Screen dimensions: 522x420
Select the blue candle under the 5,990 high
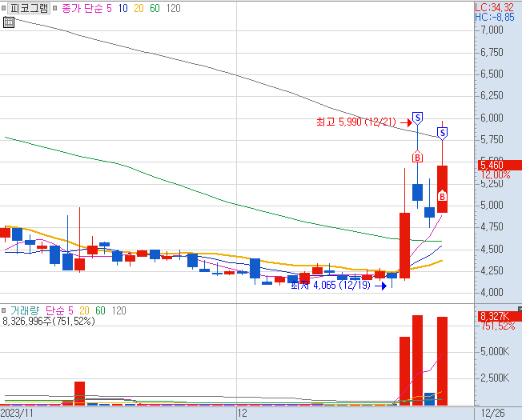coord(417,192)
